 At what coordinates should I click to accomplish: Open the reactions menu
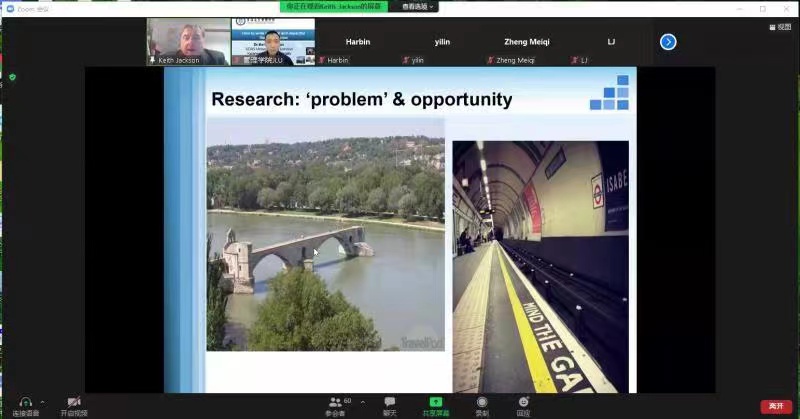(523, 402)
